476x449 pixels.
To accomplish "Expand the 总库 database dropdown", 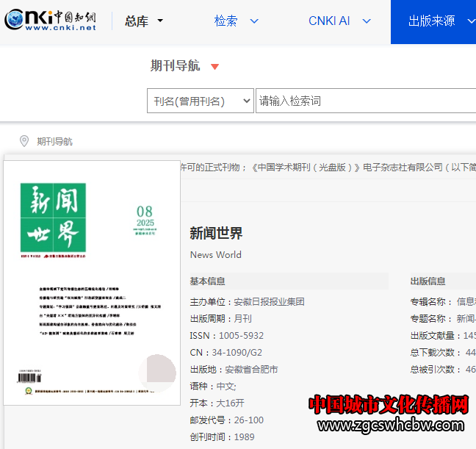I will point(144,21).
